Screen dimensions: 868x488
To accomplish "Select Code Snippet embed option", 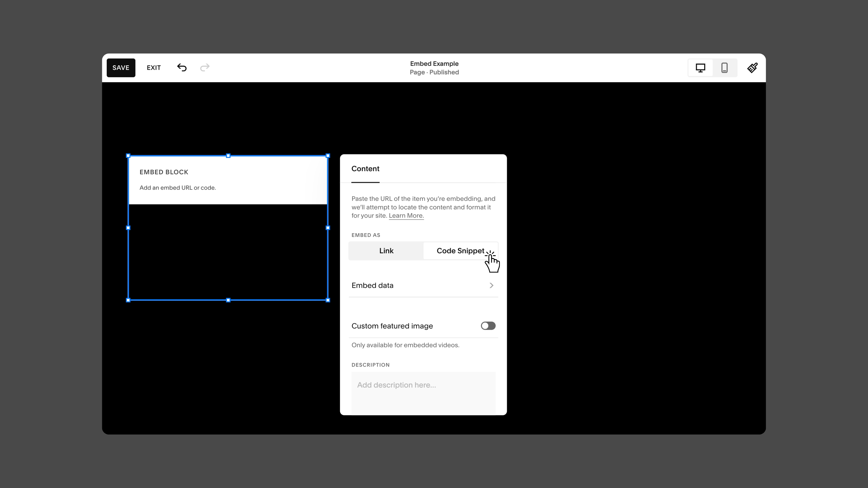I will click(460, 251).
